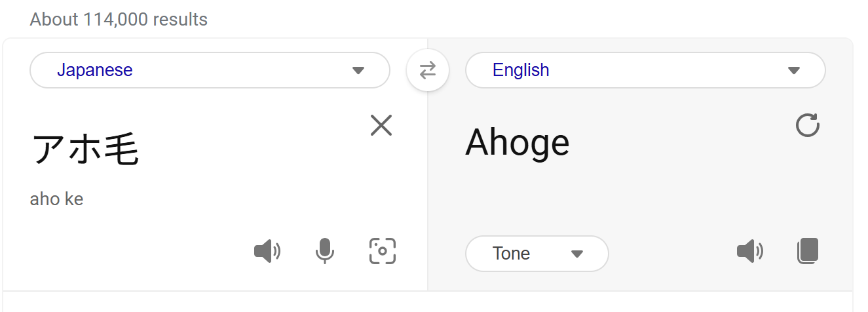Open camera image translation

coord(383,251)
